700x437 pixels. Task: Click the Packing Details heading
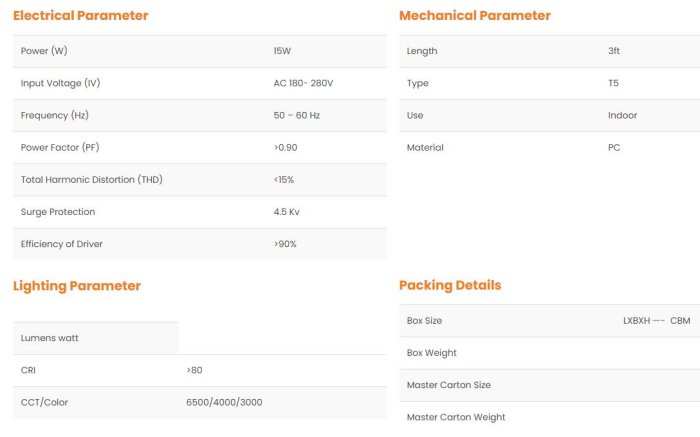pos(450,286)
